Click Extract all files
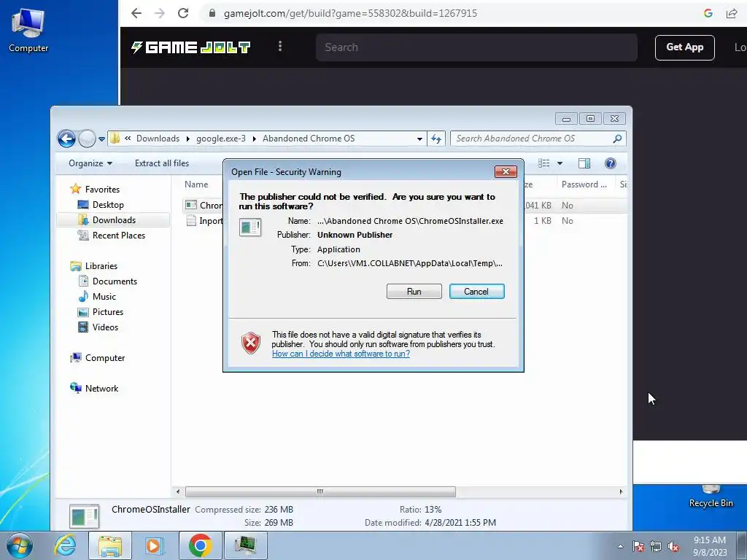 click(x=162, y=163)
